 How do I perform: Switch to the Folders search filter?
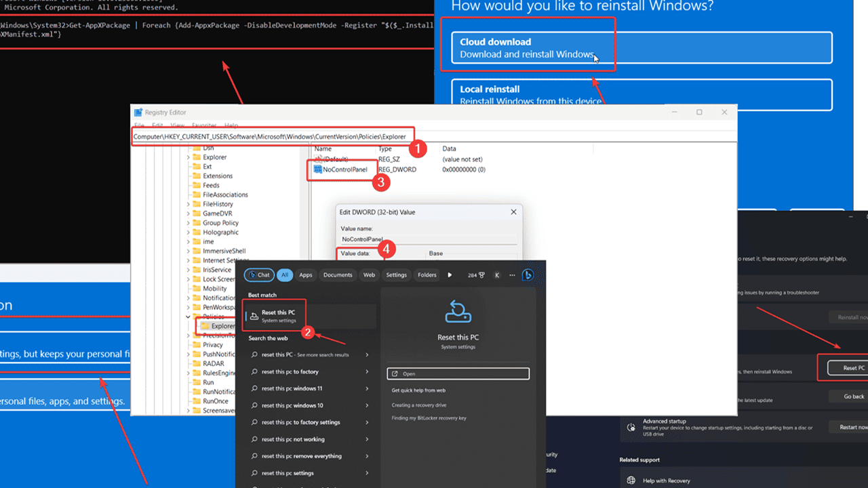427,275
